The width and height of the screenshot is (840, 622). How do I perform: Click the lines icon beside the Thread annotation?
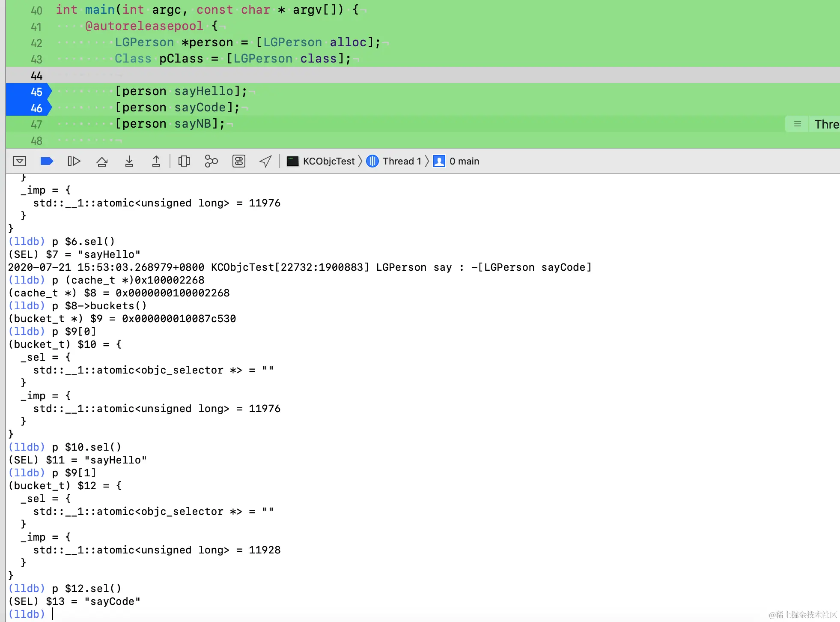pyautogui.click(x=797, y=124)
